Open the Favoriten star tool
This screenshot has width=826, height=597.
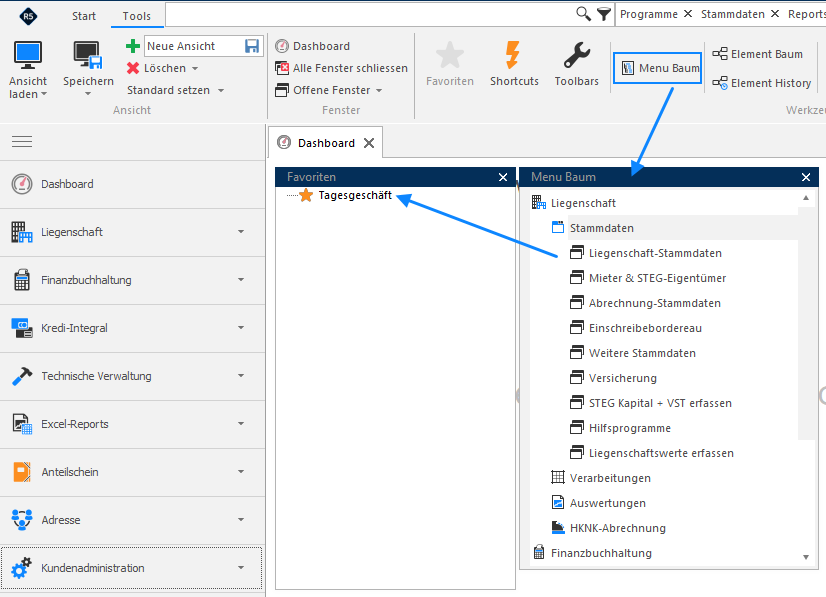pyautogui.click(x=450, y=55)
